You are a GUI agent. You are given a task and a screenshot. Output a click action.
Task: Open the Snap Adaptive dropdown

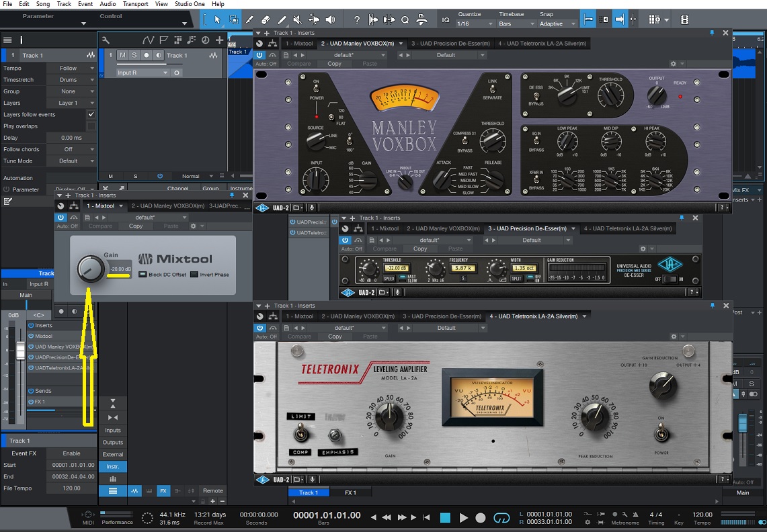pos(558,24)
